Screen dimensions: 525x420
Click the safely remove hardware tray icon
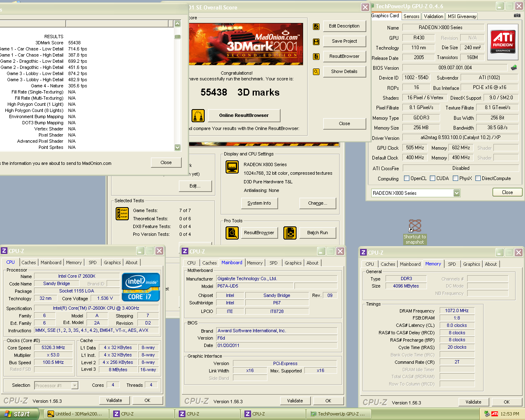pyautogui.click(x=487, y=414)
